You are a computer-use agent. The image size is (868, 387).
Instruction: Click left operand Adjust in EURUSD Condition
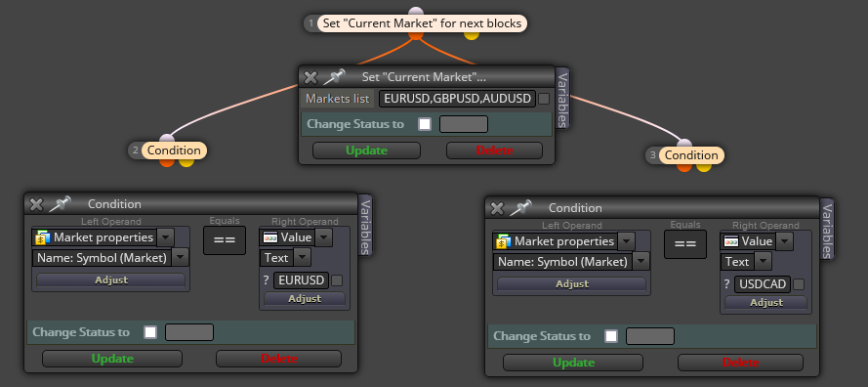[x=111, y=280]
